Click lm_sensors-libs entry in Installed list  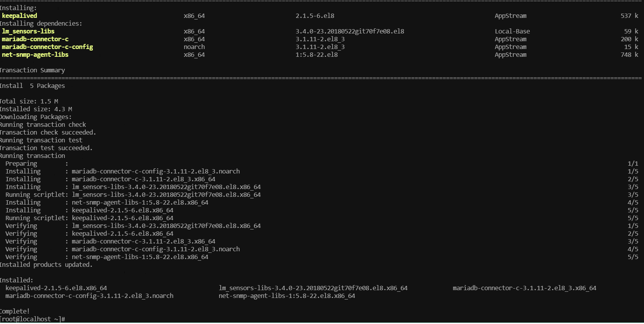[x=313, y=288]
